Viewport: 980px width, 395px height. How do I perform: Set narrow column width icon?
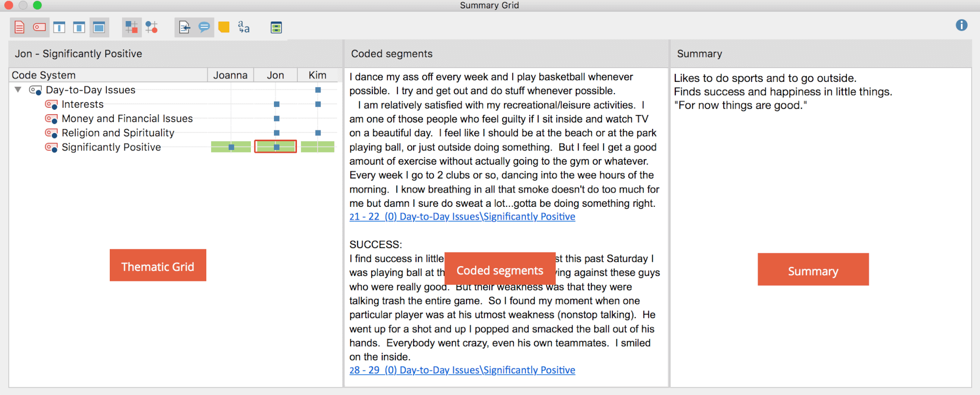pos(59,27)
